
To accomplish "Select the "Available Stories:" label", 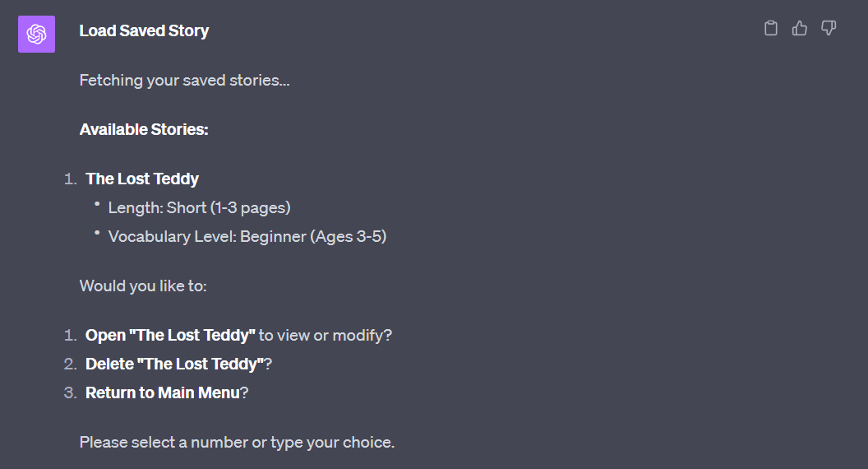I will (x=144, y=130).
